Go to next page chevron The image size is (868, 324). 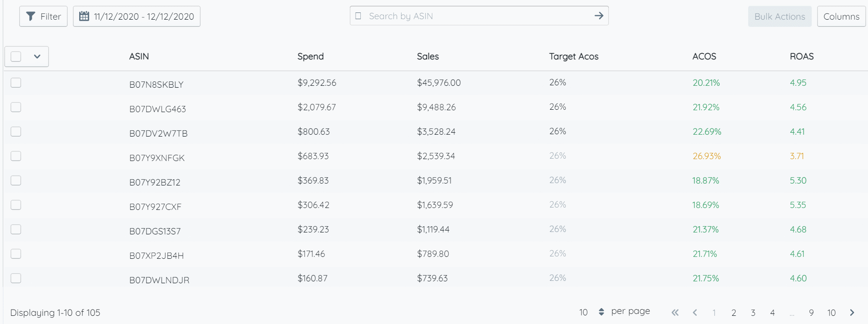(852, 312)
